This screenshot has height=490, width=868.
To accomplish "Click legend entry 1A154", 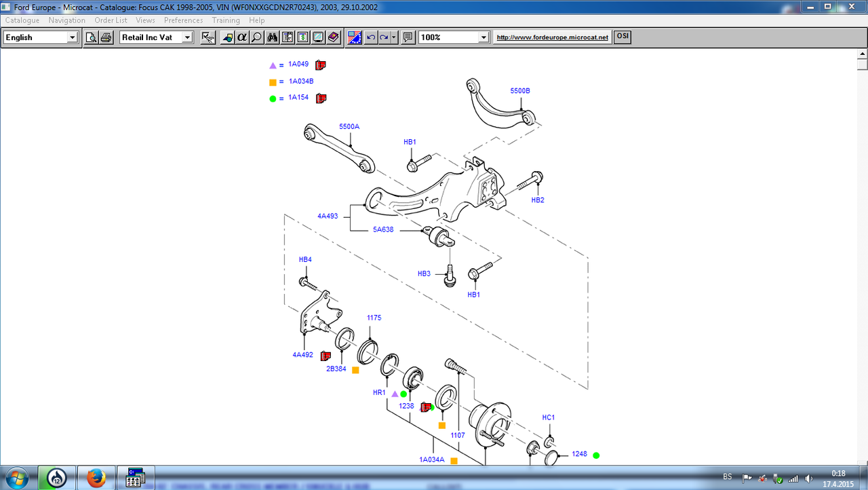I will click(298, 98).
